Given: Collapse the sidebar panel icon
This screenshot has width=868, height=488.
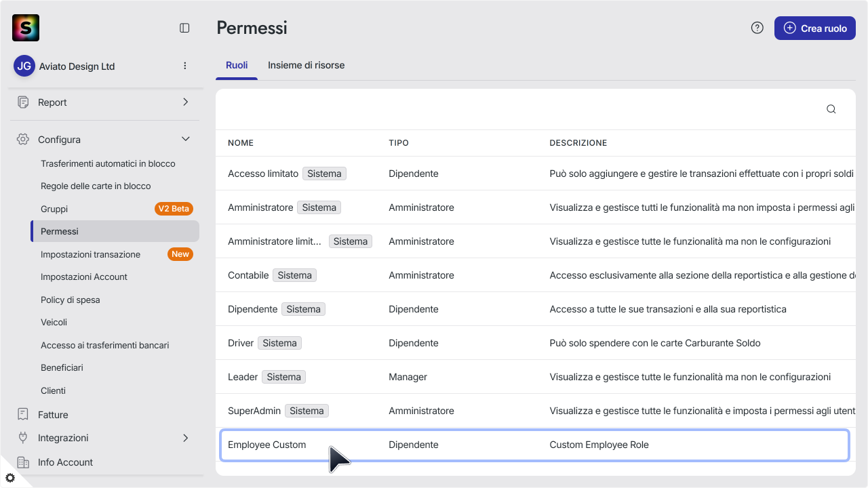Looking at the screenshot, I should click(184, 28).
